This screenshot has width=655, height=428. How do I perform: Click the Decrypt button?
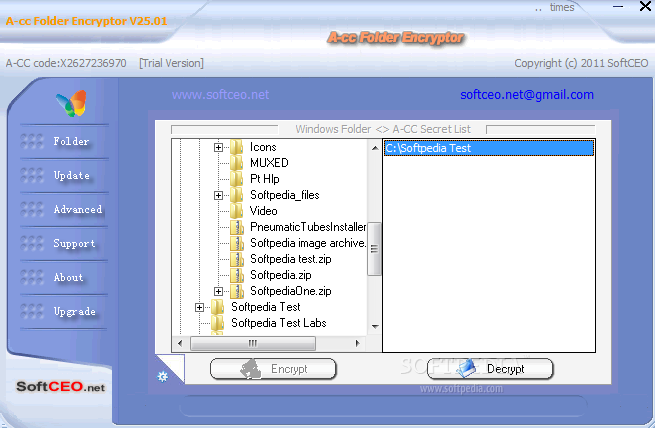tap(490, 369)
